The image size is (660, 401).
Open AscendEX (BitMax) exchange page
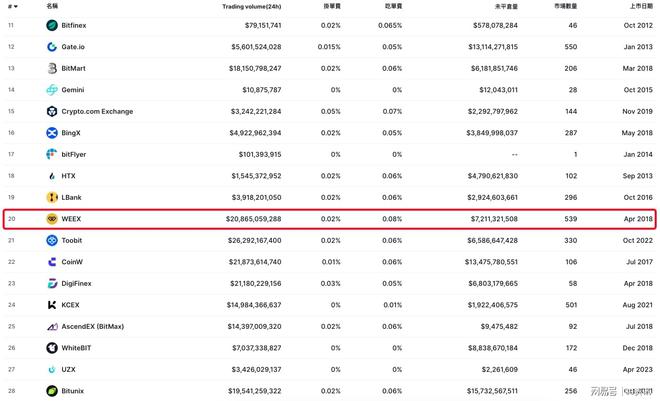pos(93,327)
